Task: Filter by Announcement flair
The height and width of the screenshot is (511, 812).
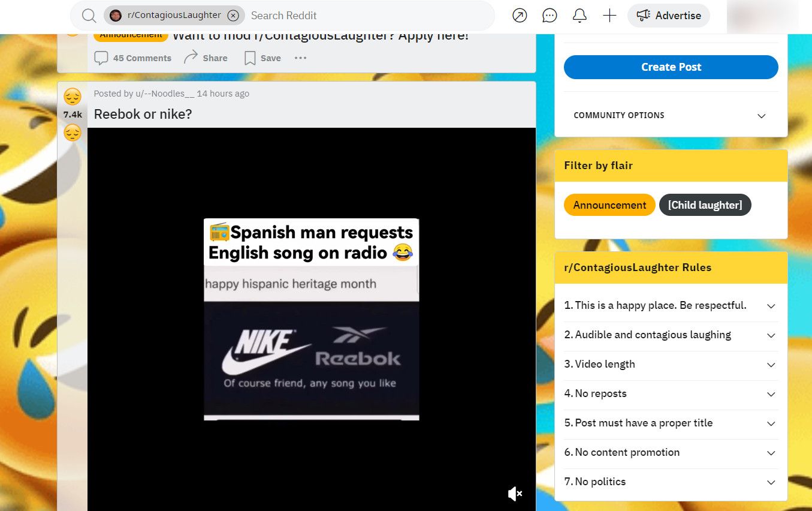Action: point(609,205)
